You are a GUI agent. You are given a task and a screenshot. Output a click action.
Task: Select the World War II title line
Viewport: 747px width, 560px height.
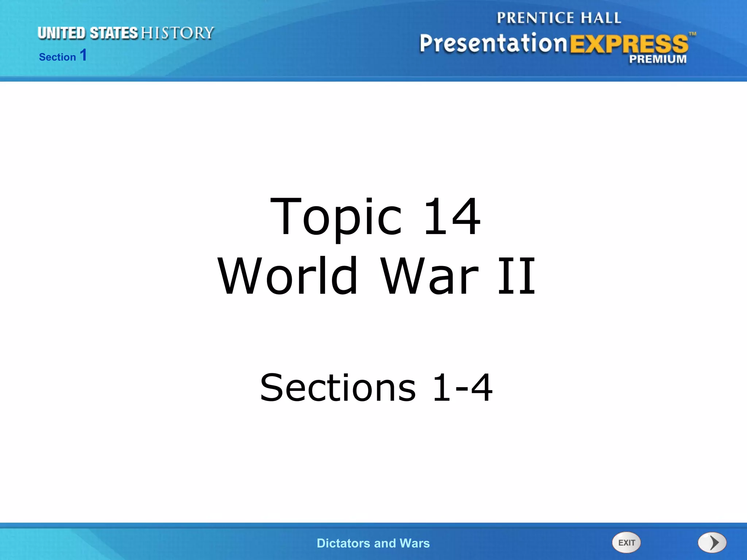point(376,276)
